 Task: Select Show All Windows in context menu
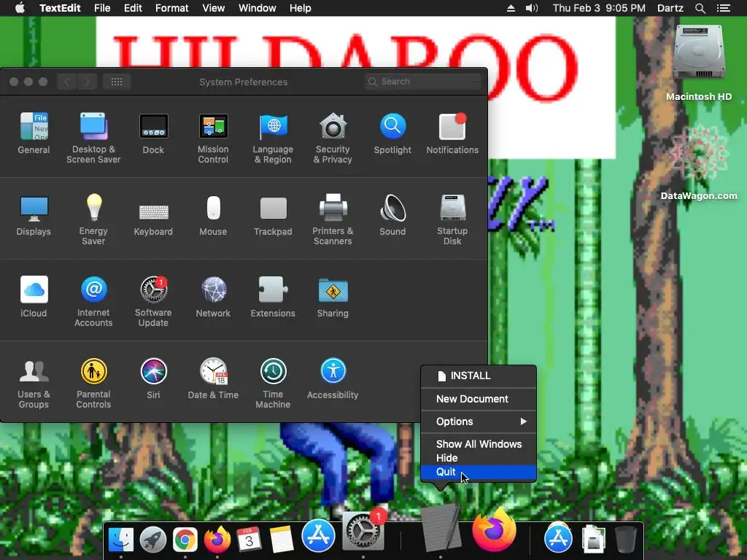479,444
